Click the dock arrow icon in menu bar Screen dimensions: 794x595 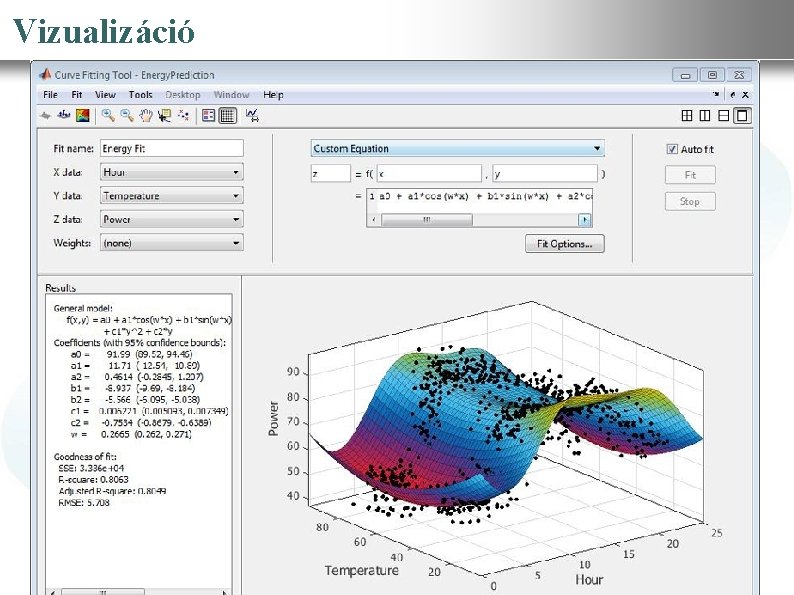[716, 94]
